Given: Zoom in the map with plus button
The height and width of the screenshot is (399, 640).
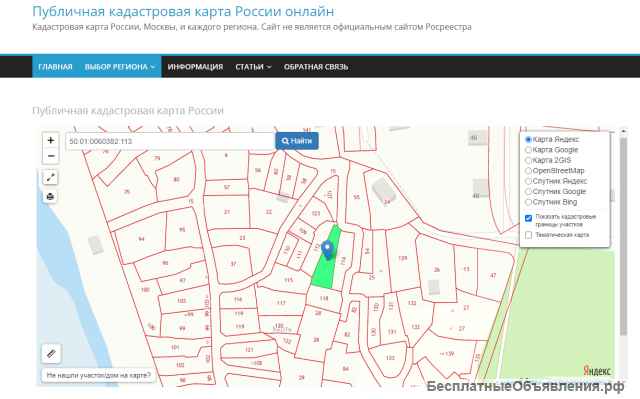Looking at the screenshot, I should point(51,140).
